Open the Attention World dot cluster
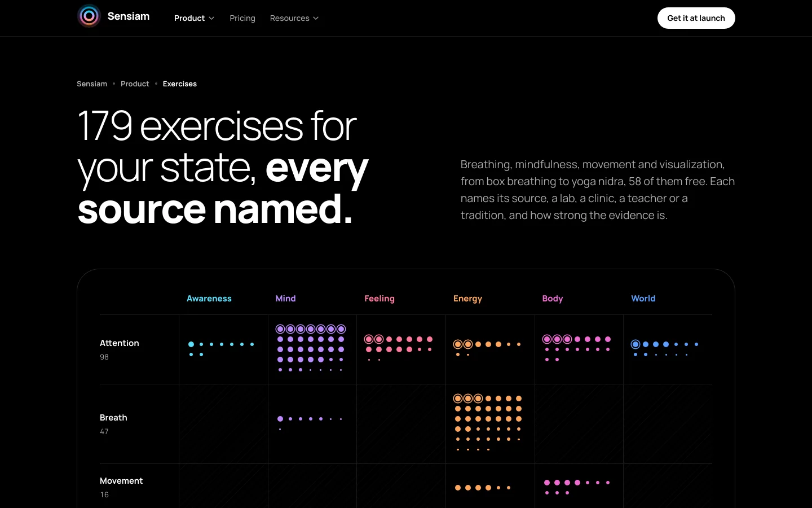This screenshot has width=812, height=508. tap(666, 349)
